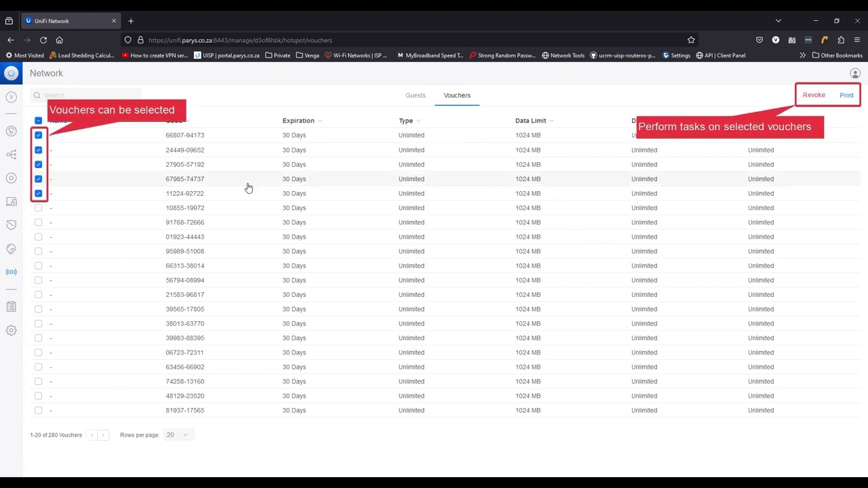Uncheck voucher 11224-92722
Image resolution: width=868 pixels, height=488 pixels.
click(38, 193)
